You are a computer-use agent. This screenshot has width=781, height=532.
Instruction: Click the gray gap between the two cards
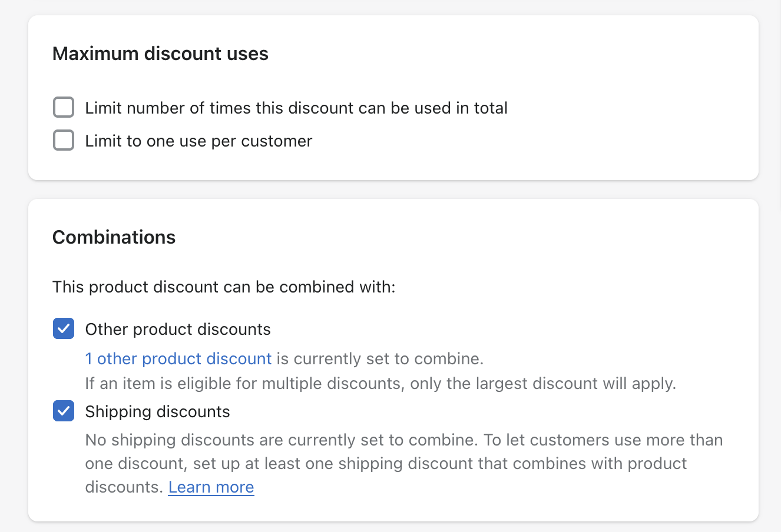tap(393, 189)
